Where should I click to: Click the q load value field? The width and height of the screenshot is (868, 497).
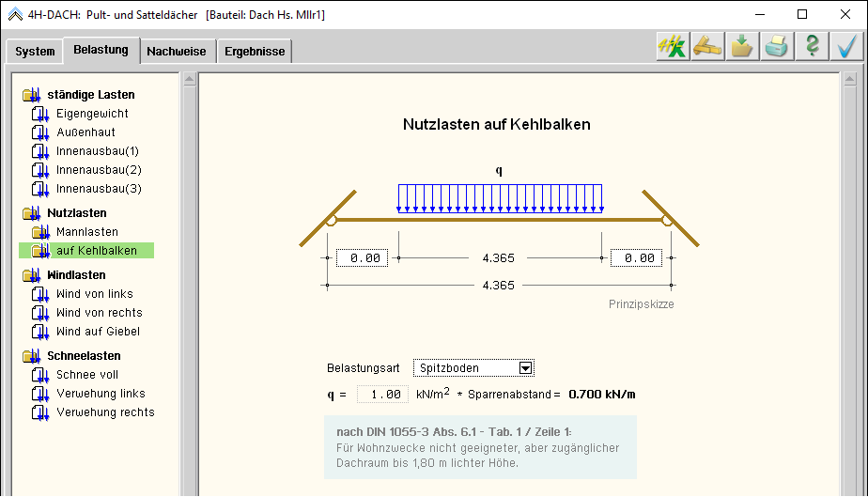(383, 395)
